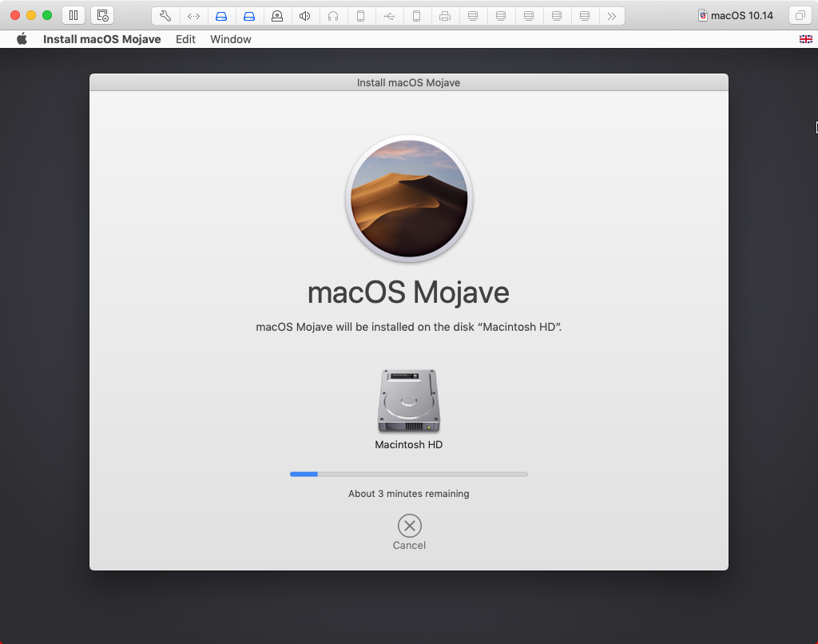
Task: Open the Edit menu
Action: (185, 38)
